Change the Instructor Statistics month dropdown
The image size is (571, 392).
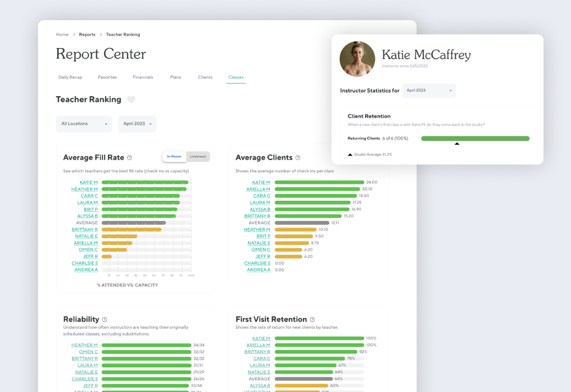pos(429,90)
